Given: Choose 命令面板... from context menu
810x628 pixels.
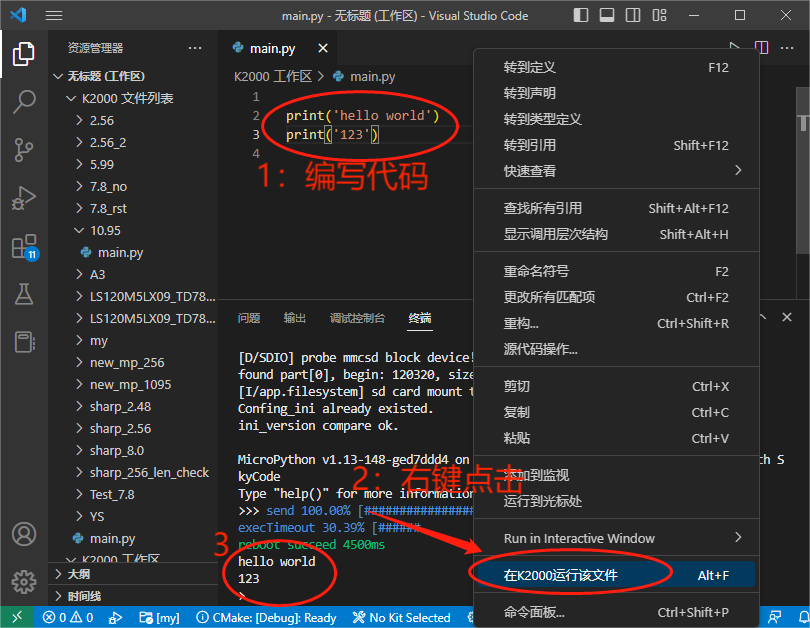Looking at the screenshot, I should pyautogui.click(x=616, y=612).
